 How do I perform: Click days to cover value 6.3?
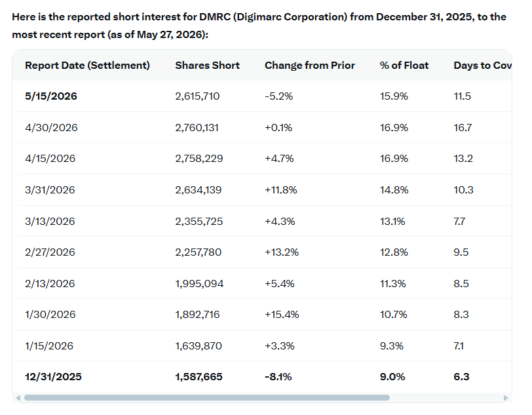[x=462, y=376]
